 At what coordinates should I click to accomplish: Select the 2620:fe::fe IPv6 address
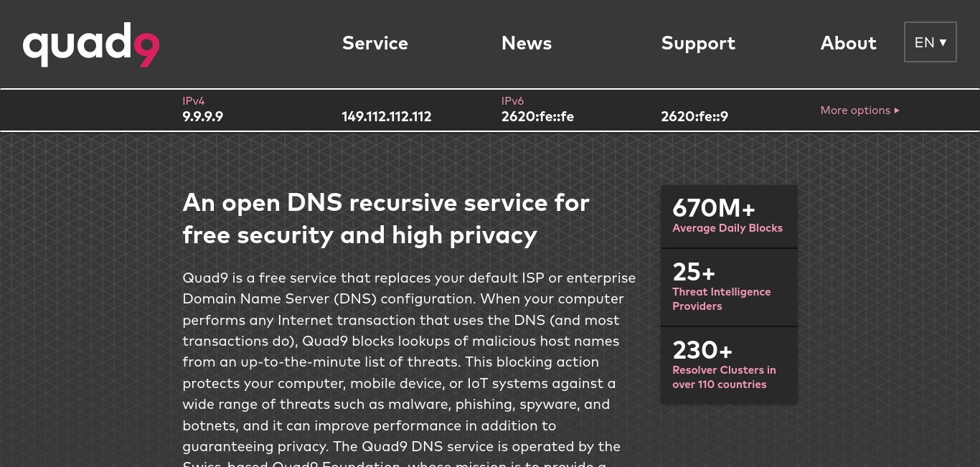tap(537, 116)
